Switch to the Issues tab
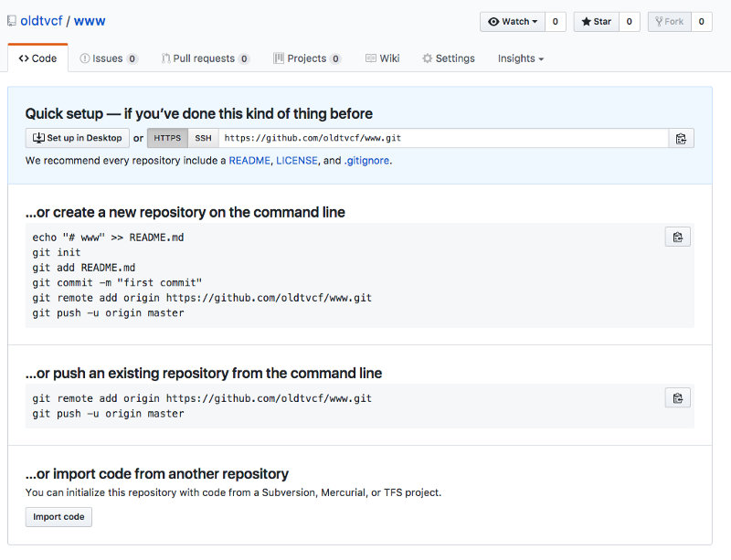This screenshot has height=560, width=731. (x=109, y=58)
